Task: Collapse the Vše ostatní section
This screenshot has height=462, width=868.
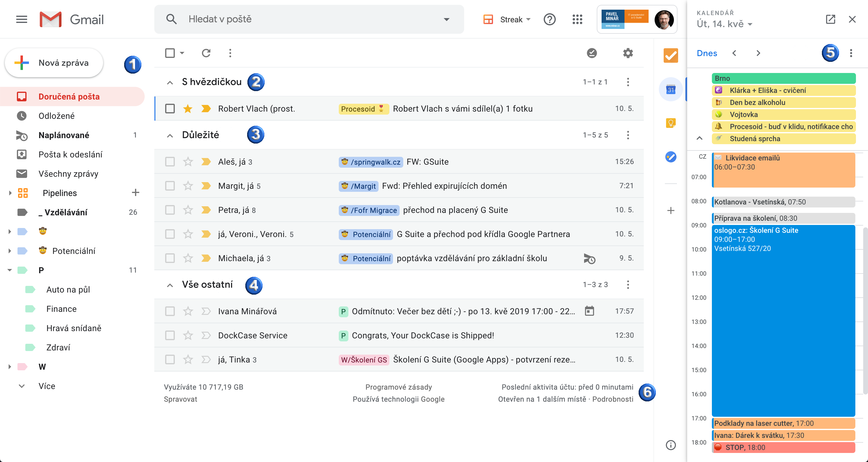Action: (170, 285)
